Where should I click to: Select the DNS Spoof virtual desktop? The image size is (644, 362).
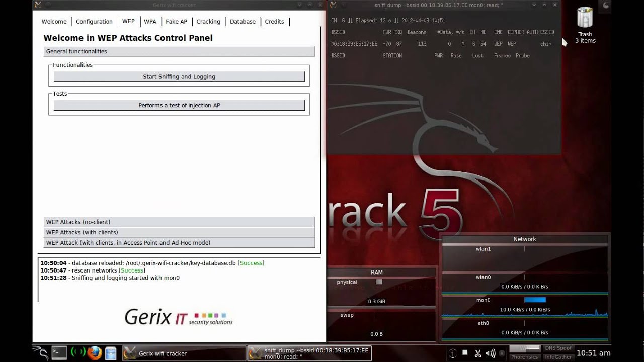558,348
